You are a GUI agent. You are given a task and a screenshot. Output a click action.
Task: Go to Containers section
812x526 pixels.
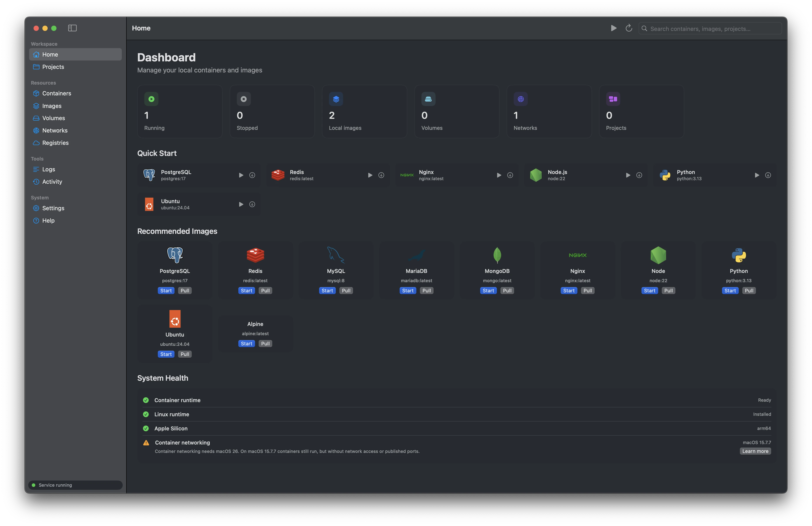pyautogui.click(x=75, y=94)
